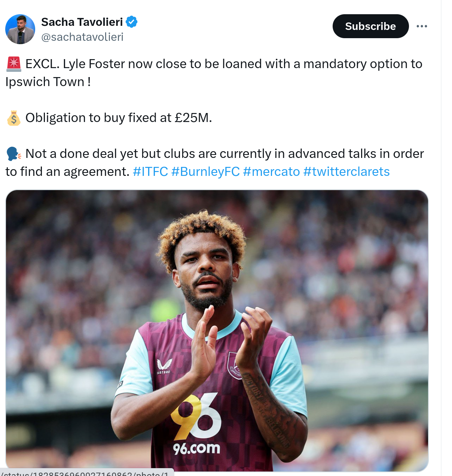Open the #twitterclarets hashtag

click(346, 172)
